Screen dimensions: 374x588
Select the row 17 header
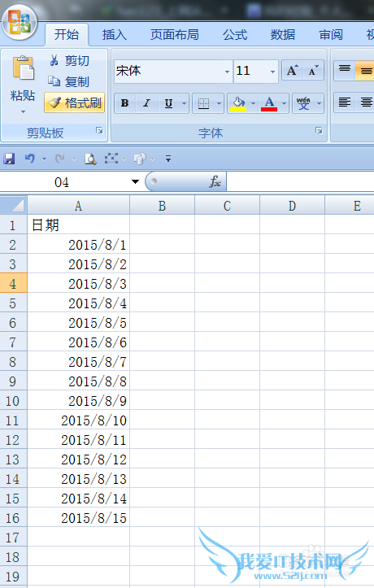pyautogui.click(x=13, y=537)
